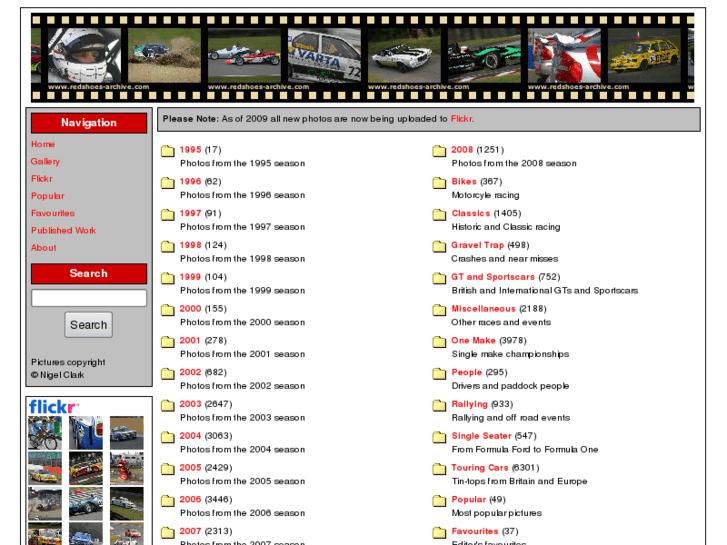Screen dimensions: 727x545
Task: Open Published Work page
Action: point(64,231)
